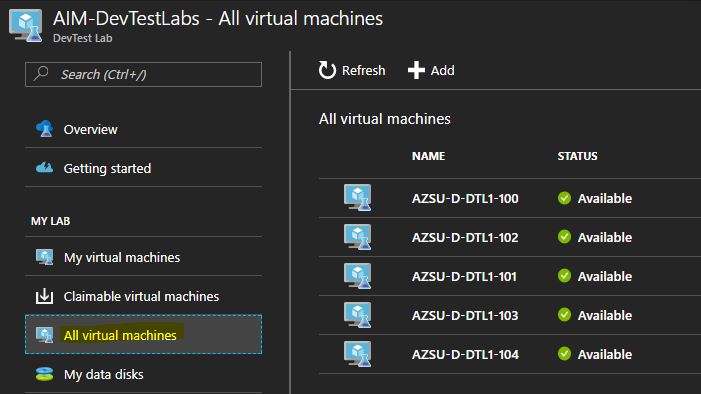Viewport: 701px width, 394px height.
Task: Open VM AZSU-D-DTL1-104
Action: click(x=465, y=354)
